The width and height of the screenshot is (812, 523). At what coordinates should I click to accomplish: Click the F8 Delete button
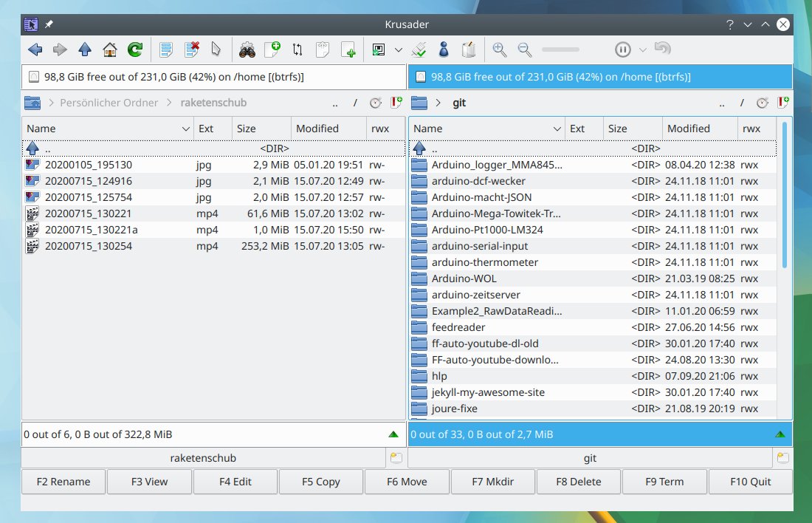(x=579, y=482)
